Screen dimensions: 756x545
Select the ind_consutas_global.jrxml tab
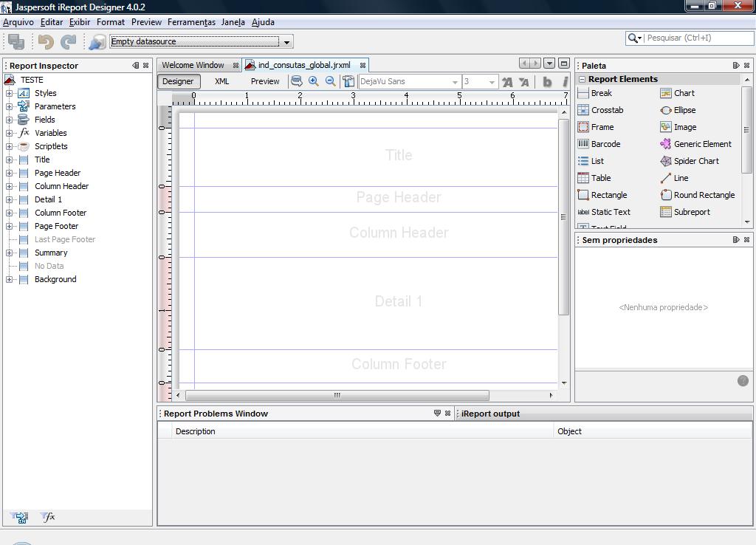[304, 65]
